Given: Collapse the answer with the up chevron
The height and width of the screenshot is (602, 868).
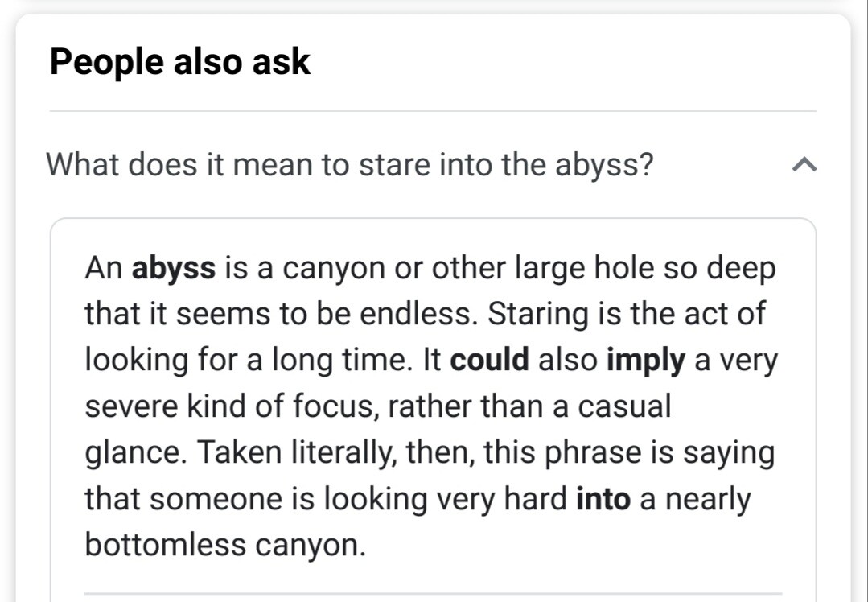Looking at the screenshot, I should pos(804,165).
